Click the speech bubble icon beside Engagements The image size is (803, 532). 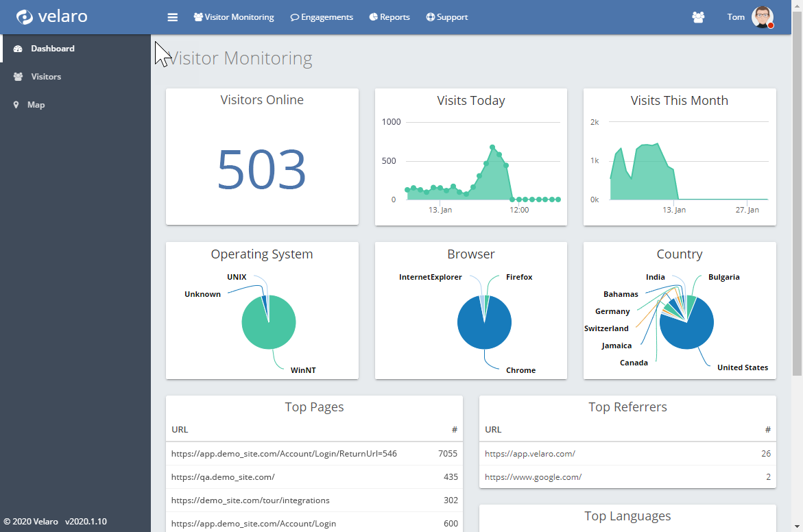pos(293,17)
